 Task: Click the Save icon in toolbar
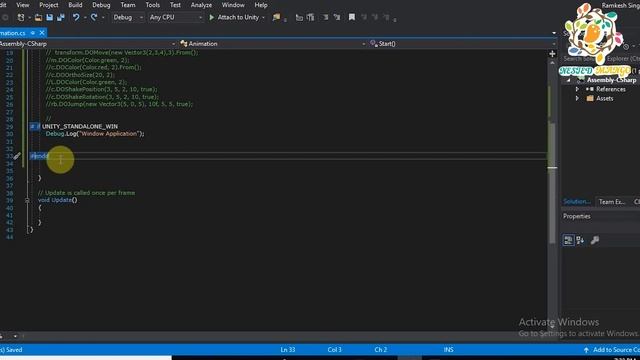click(x=49, y=17)
